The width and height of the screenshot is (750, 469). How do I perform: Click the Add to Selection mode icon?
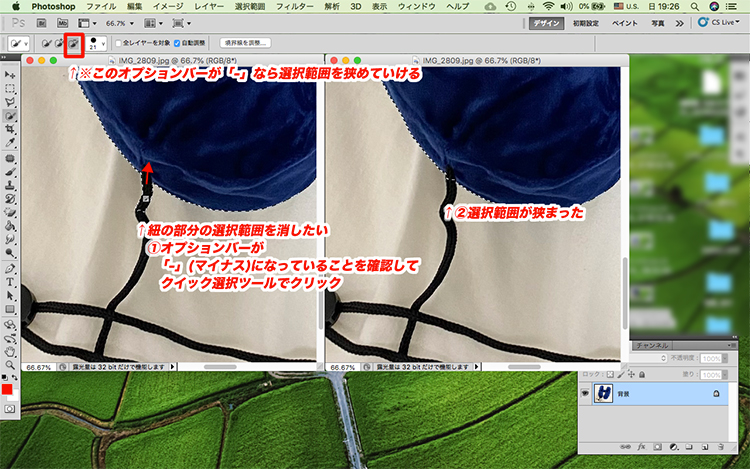pos(59,44)
